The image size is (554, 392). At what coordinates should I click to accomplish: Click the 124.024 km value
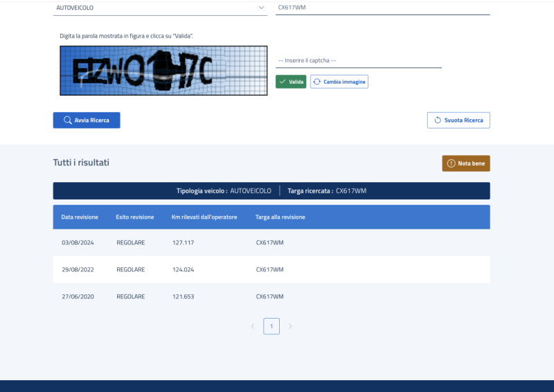[183, 269]
